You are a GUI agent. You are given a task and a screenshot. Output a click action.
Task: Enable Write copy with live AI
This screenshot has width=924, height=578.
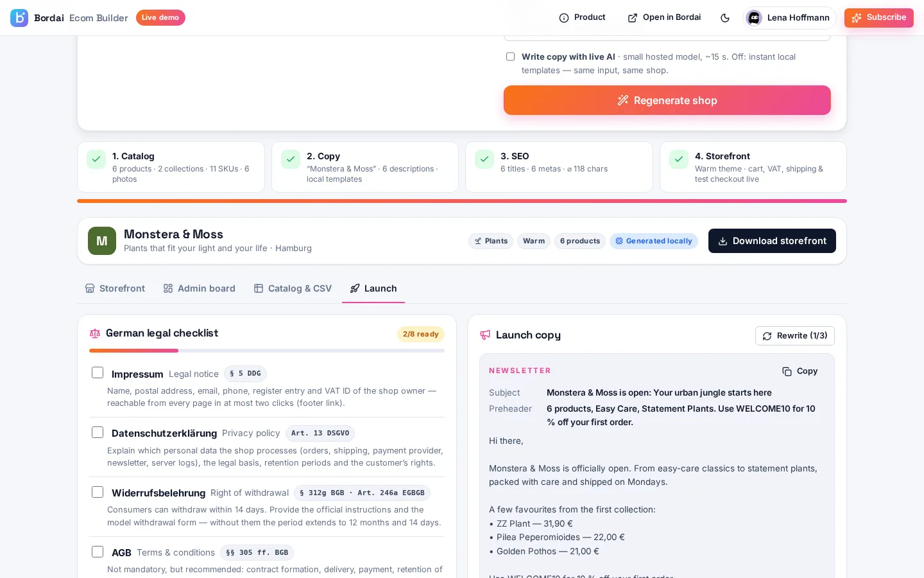click(x=510, y=57)
